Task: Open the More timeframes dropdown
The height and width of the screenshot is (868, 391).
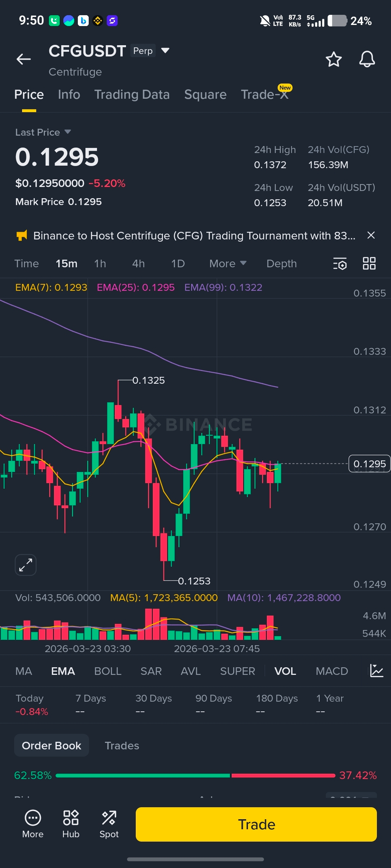Action: pos(228,264)
